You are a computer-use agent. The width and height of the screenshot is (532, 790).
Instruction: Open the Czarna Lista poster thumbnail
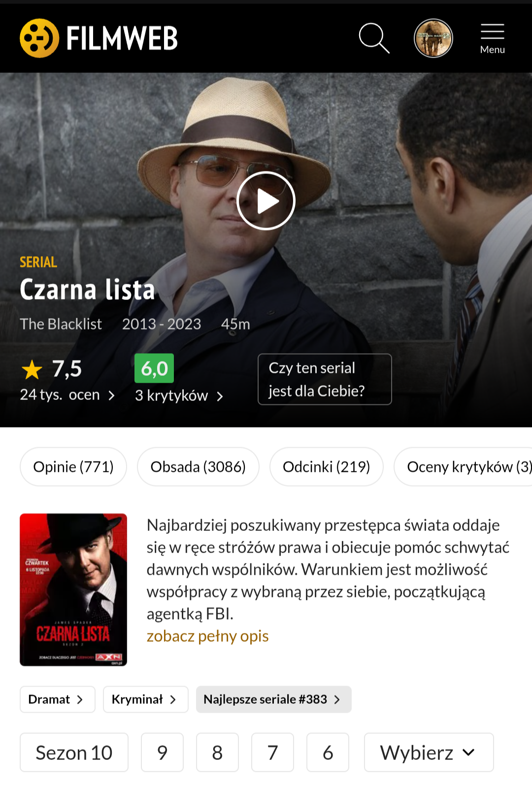73,590
